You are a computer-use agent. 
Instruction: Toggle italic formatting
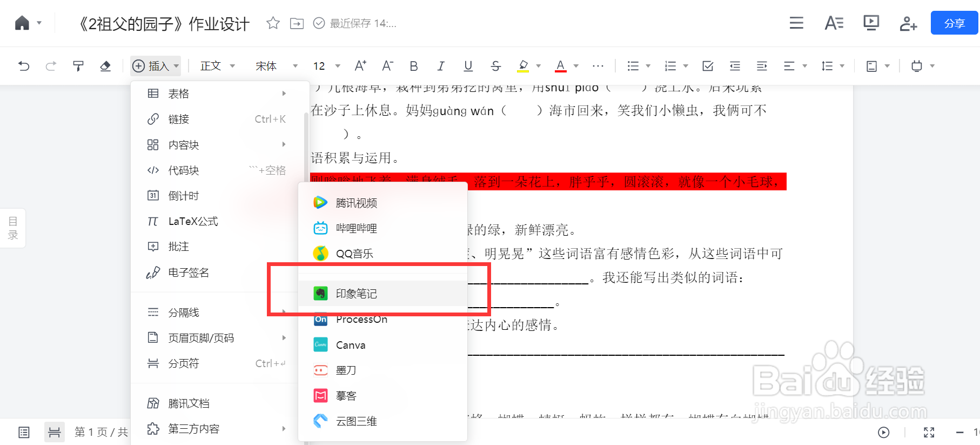(441, 66)
